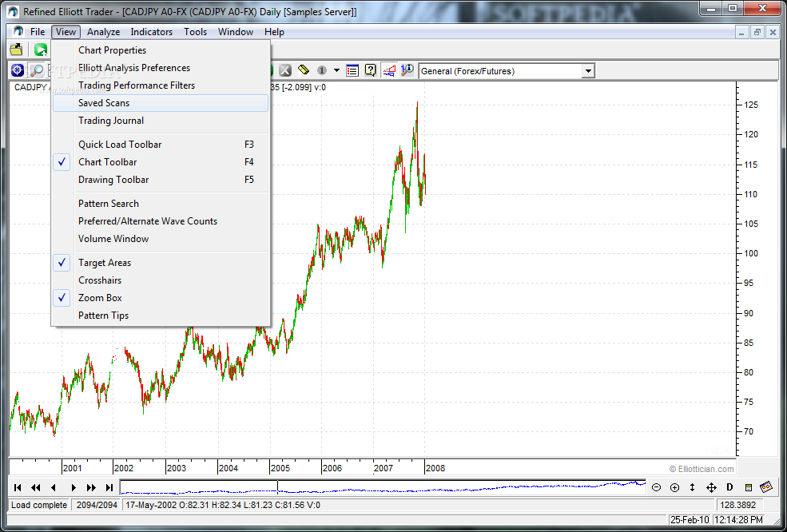Enable Crosshairs in View menu
This screenshot has height=532, width=787.
pos(161,280)
